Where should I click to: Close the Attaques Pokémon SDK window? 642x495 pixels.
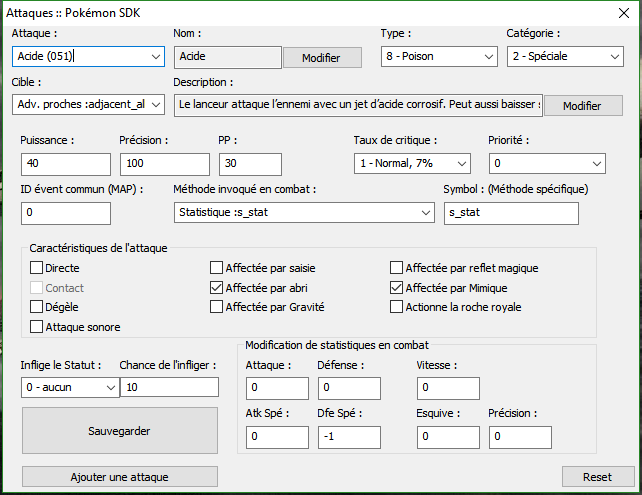pyautogui.click(x=624, y=13)
